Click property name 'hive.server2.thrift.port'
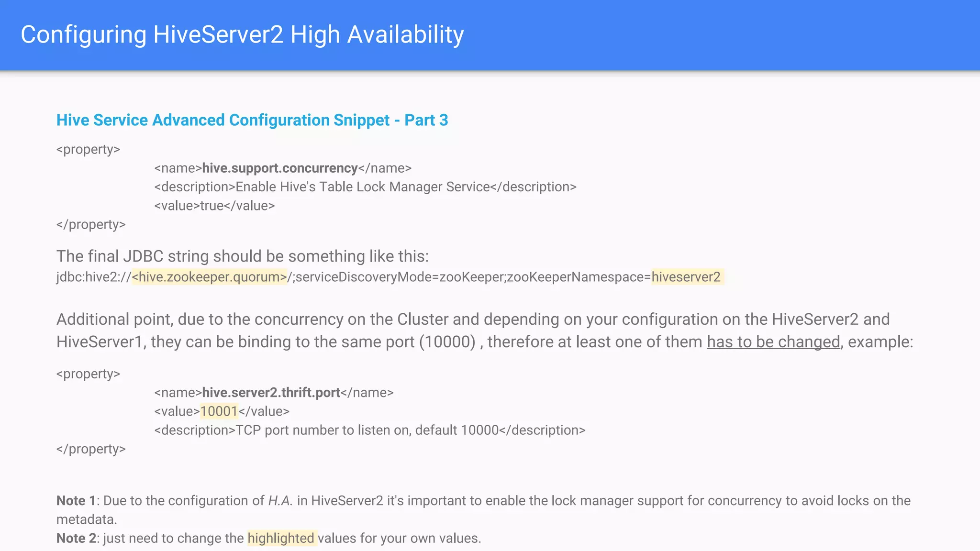 click(x=271, y=393)
